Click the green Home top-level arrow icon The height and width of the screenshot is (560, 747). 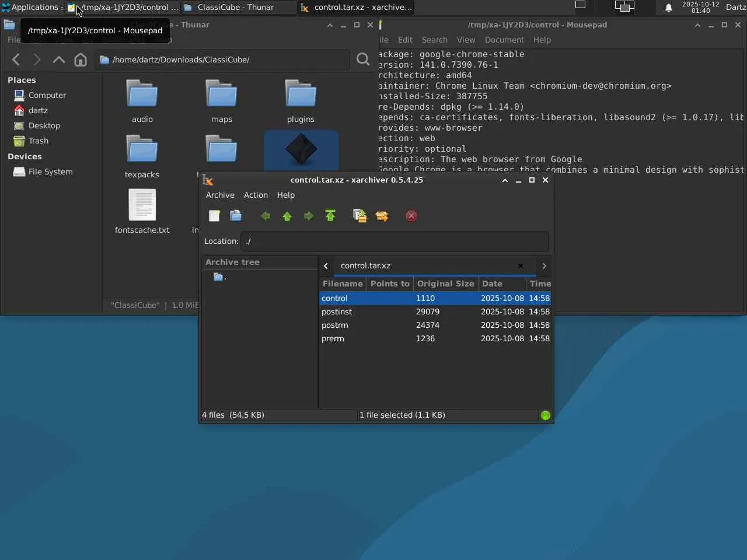point(330,216)
